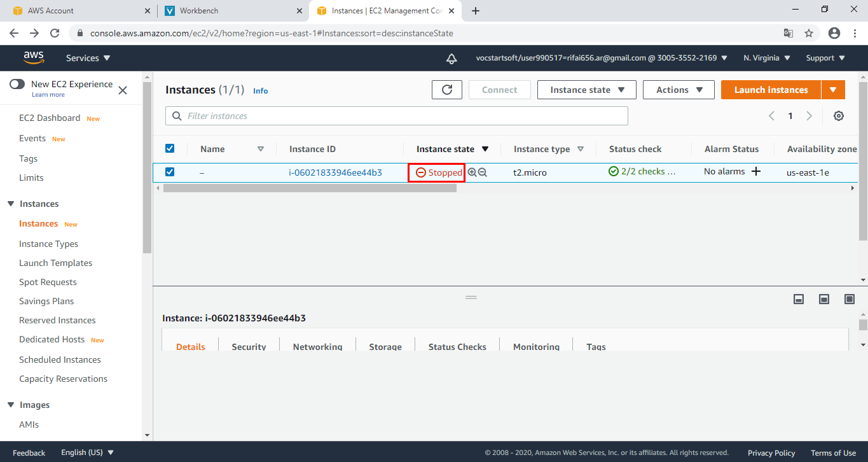Switch to the Monitoring tab
This screenshot has height=462, width=868.
(536, 347)
